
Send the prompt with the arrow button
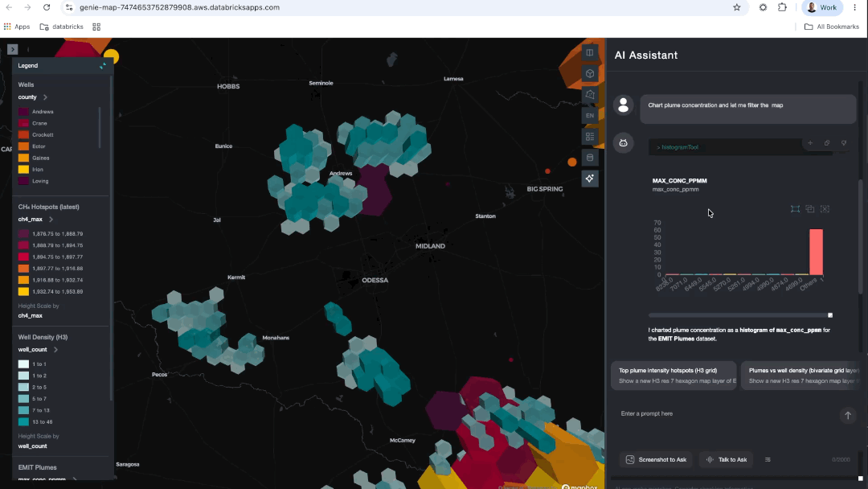(848, 415)
